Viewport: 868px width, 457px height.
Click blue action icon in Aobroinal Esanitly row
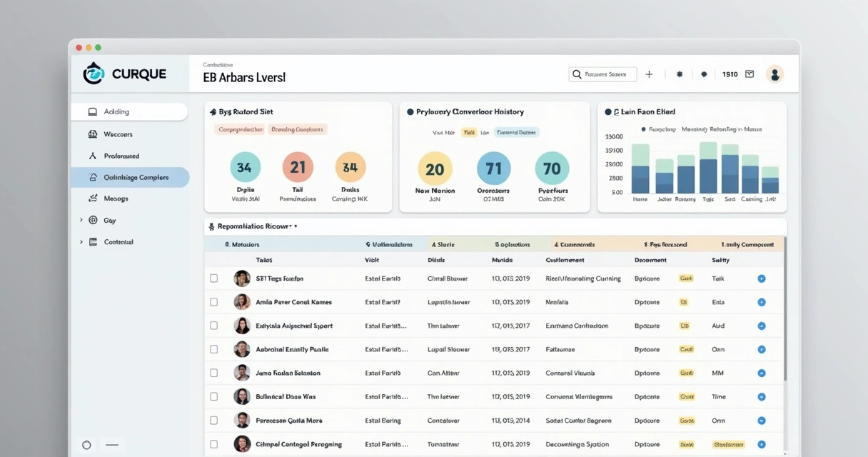[762, 349]
